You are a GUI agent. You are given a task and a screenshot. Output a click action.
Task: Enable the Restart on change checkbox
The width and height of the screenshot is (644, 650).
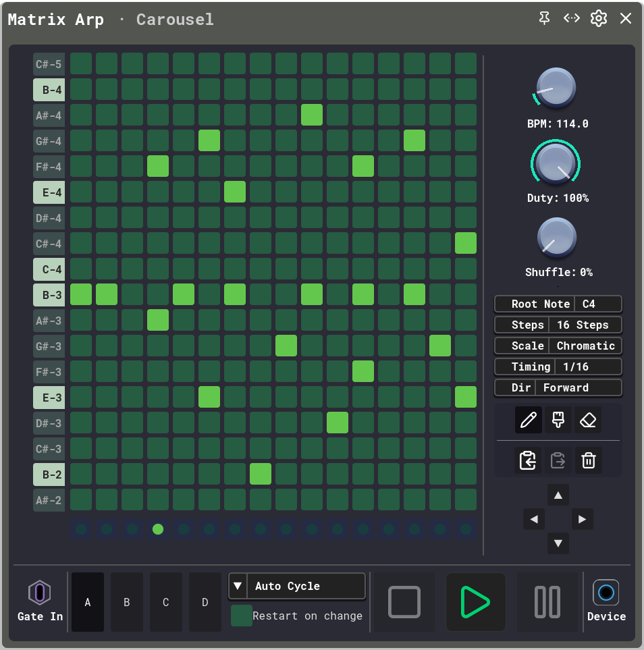tap(242, 616)
